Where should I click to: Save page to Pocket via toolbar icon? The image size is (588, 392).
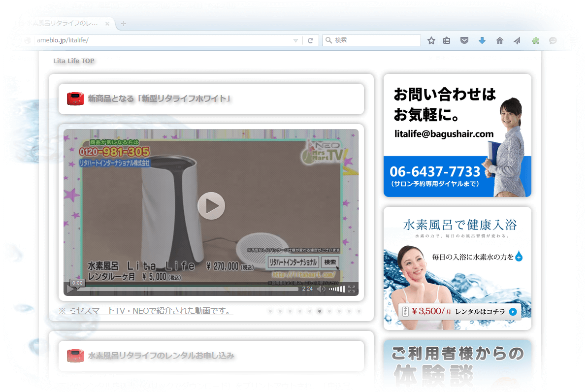[464, 40]
